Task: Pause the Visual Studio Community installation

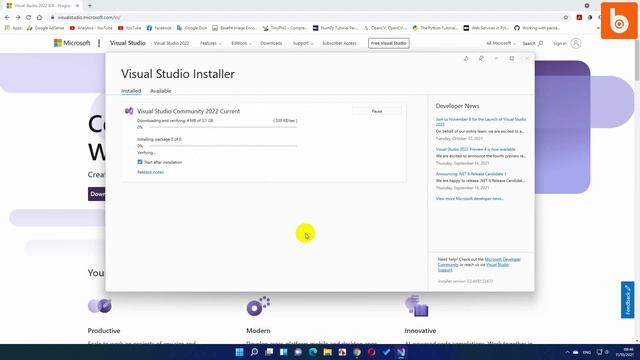Action: 377,111
